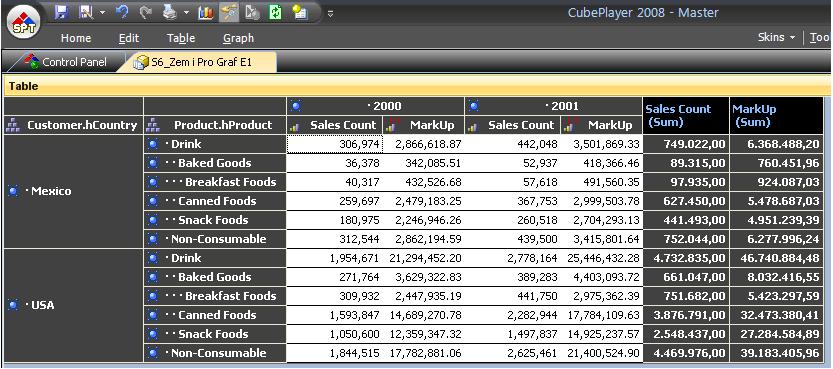Select the Mexico Drink 2000 Sales Count cell

click(334, 144)
